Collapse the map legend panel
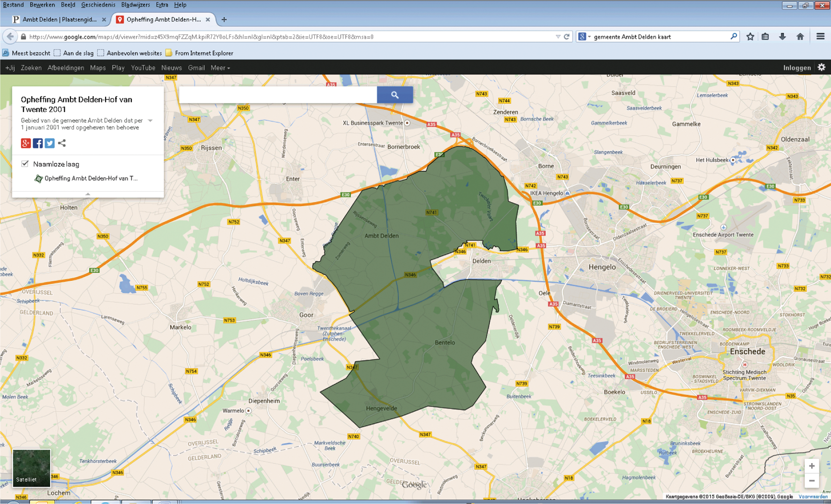Screen dimensions: 831x504 (88, 194)
